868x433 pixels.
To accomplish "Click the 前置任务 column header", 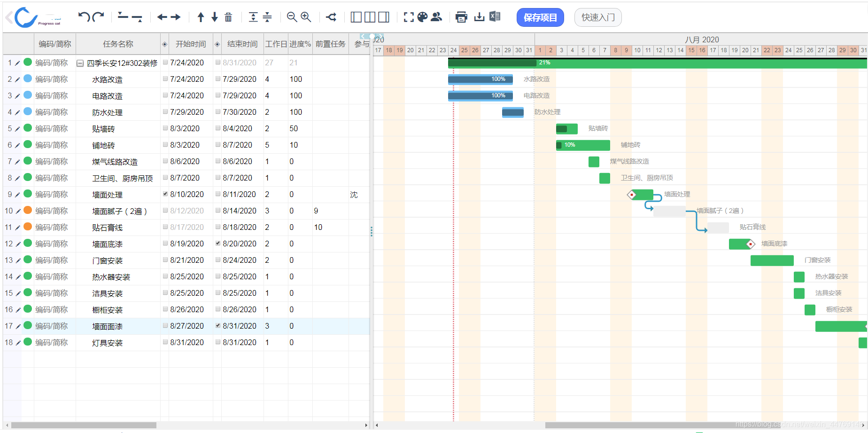I will tap(330, 44).
